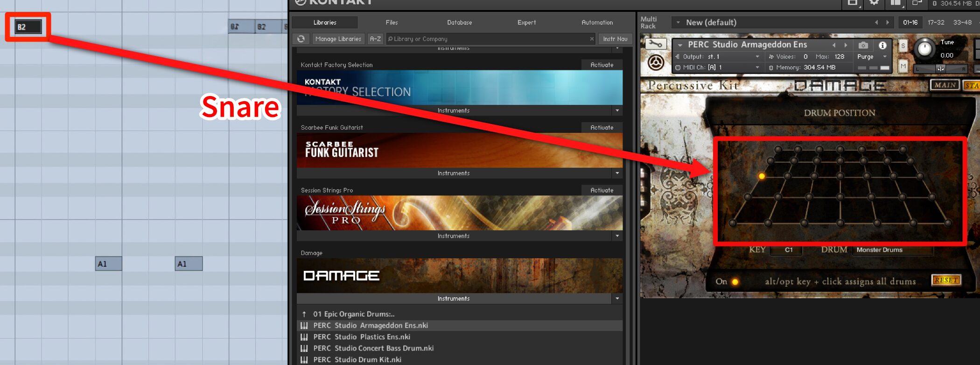The width and height of the screenshot is (980, 365).
Task: Mute the instrument with M button
Action: click(x=903, y=66)
